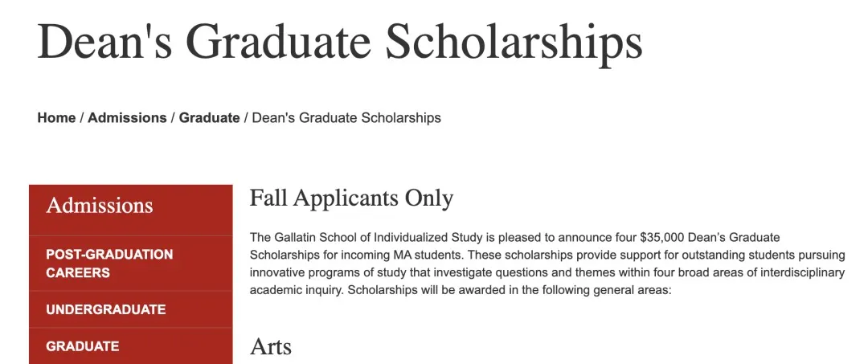The height and width of the screenshot is (364, 868).
Task: Click the Fall Applicants Only heading
Action: coord(351,198)
